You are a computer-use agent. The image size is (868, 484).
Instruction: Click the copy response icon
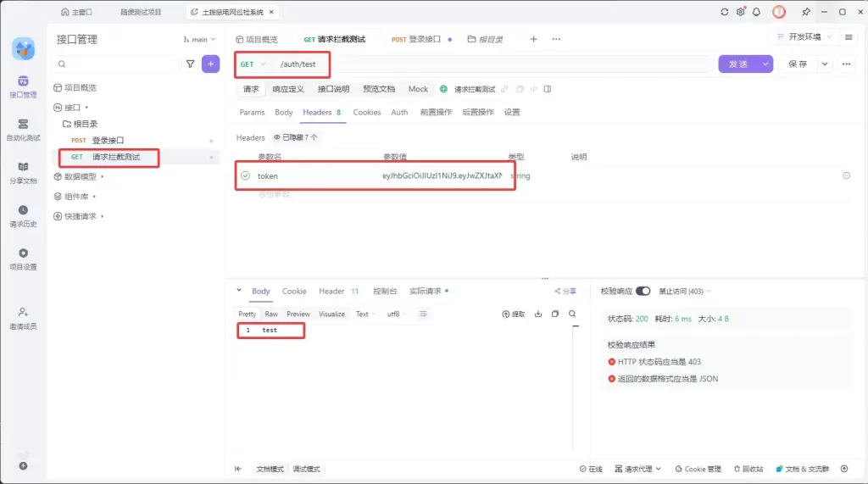(555, 314)
